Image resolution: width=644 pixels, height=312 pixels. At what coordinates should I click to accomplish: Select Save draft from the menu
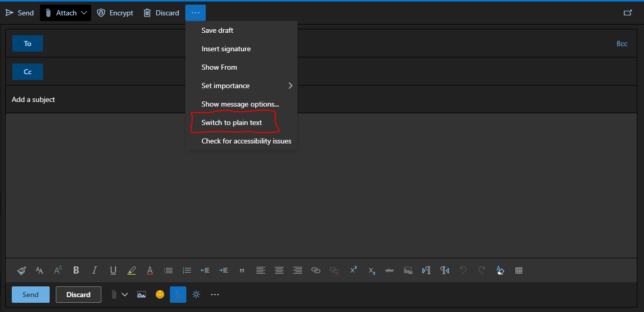241,30
